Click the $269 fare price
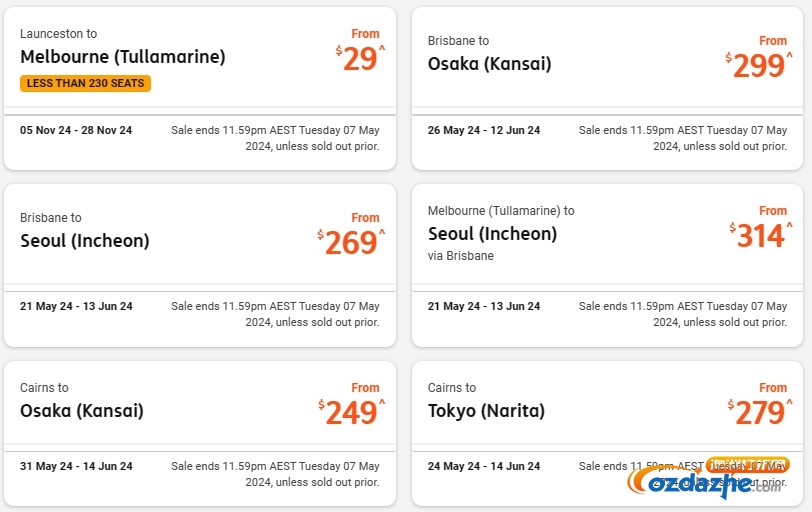The width and height of the screenshot is (812, 512). [352, 242]
